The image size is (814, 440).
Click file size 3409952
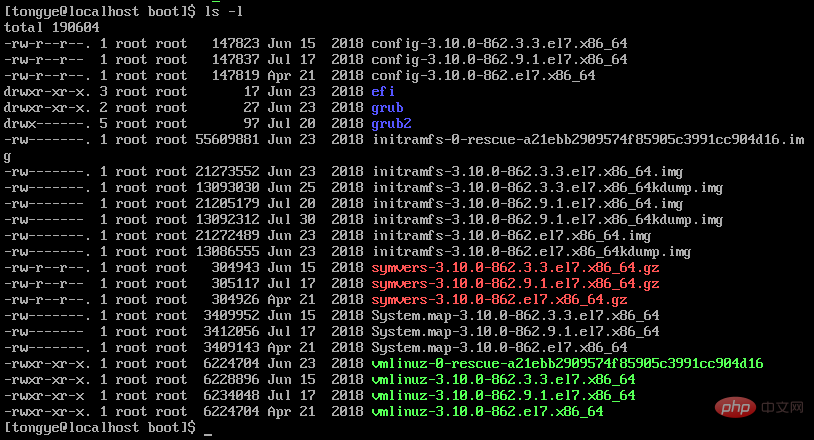tap(232, 315)
